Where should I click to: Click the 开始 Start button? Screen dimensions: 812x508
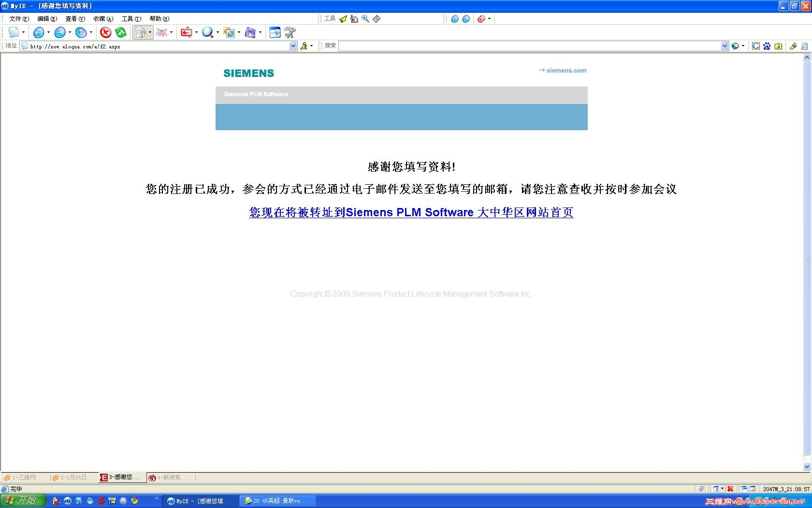pos(23,501)
